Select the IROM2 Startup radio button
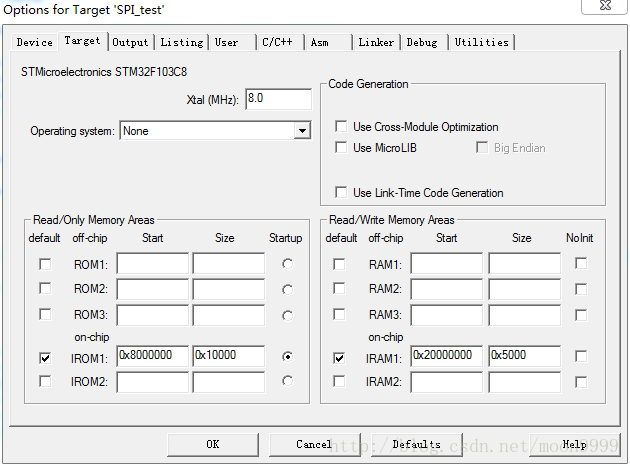 [x=288, y=381]
